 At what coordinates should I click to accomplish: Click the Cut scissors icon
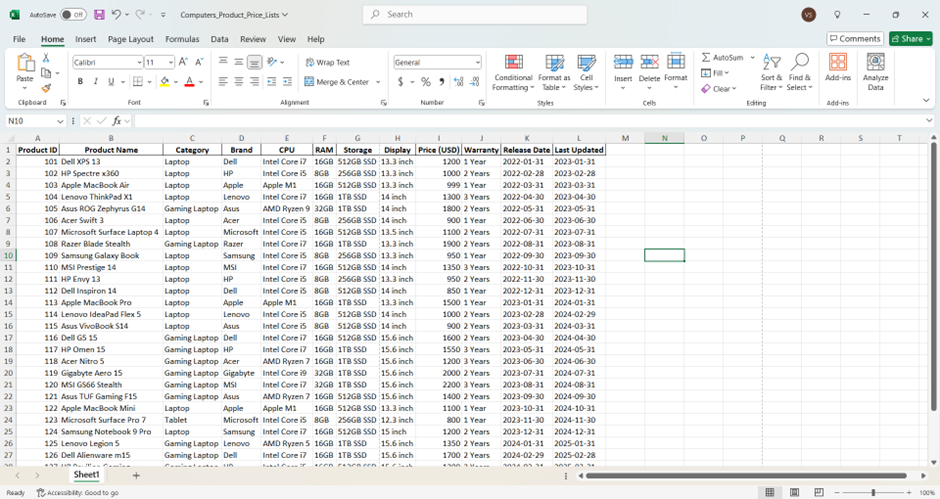[48, 58]
